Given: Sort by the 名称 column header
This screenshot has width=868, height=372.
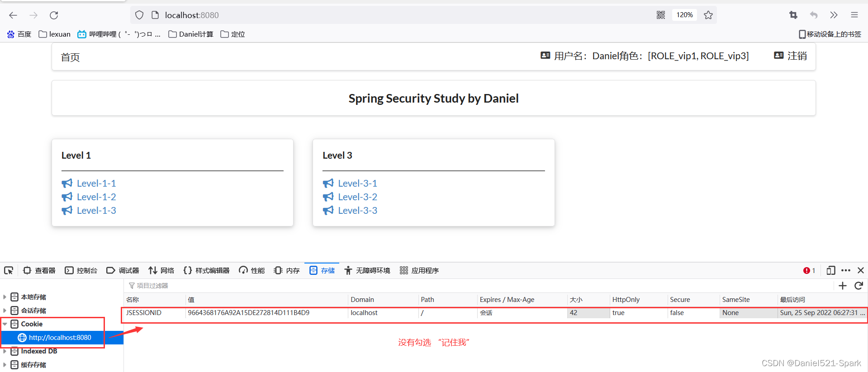Looking at the screenshot, I should [x=155, y=300].
